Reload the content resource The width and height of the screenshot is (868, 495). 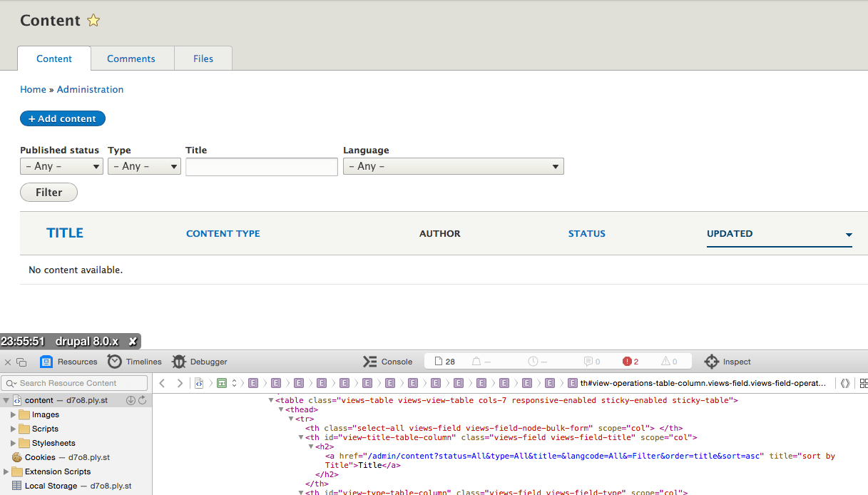[140, 400]
